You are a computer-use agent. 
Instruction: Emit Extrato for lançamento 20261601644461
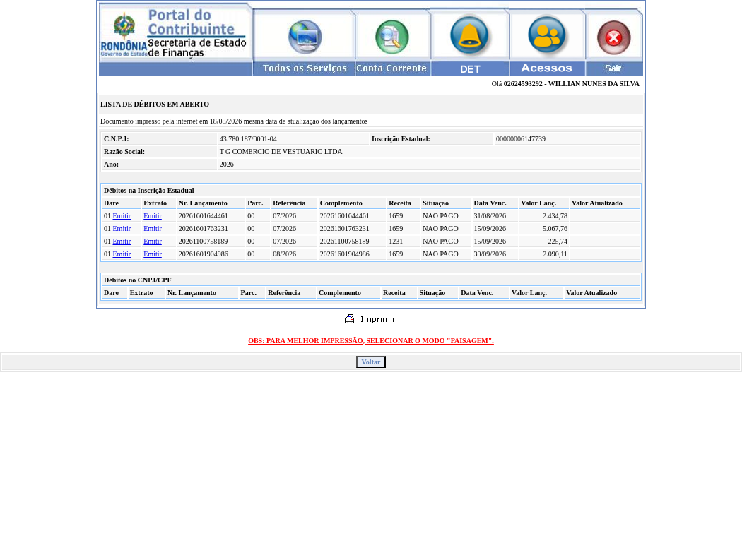point(153,215)
